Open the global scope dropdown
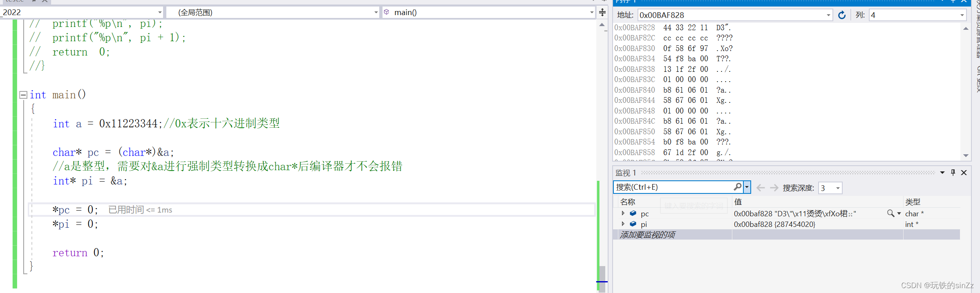This screenshot has height=293, width=980. pyautogui.click(x=376, y=13)
